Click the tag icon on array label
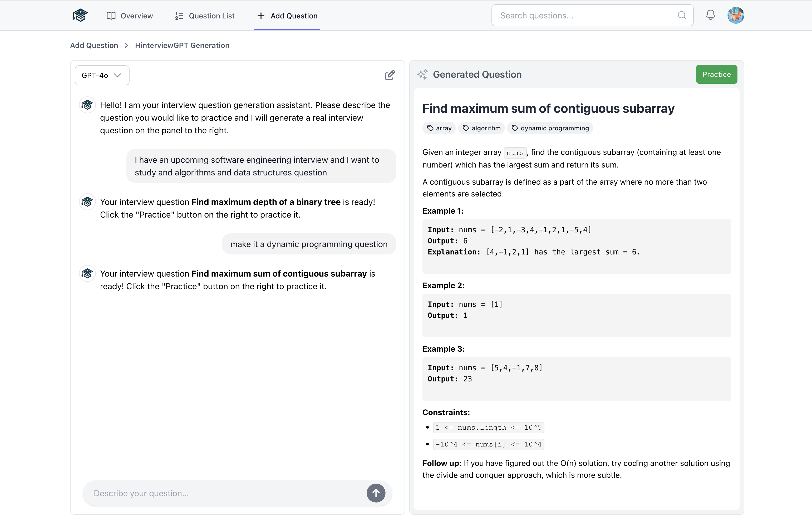Viewport: 812px width, 521px height. point(430,128)
